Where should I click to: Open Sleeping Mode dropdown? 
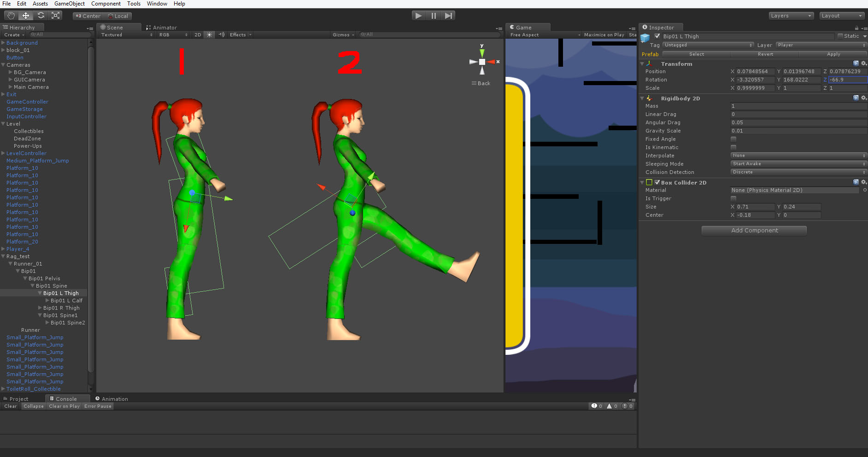[798, 164]
